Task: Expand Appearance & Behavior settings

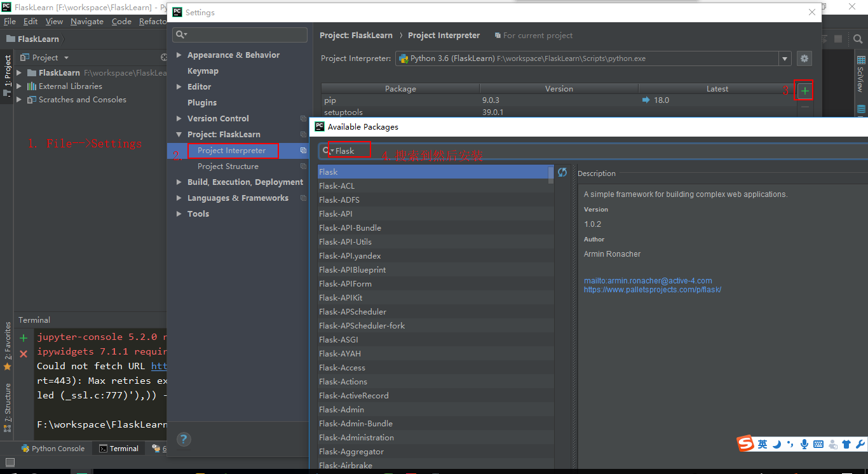Action: coord(179,55)
